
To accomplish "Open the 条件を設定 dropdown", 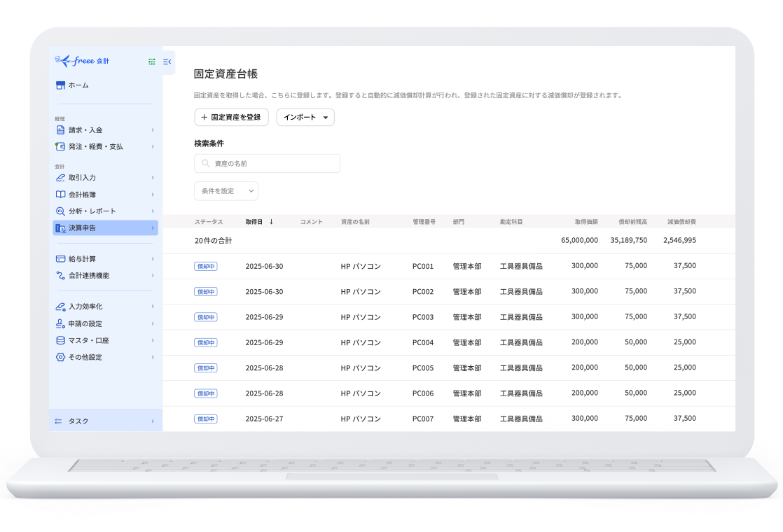I will point(226,191).
